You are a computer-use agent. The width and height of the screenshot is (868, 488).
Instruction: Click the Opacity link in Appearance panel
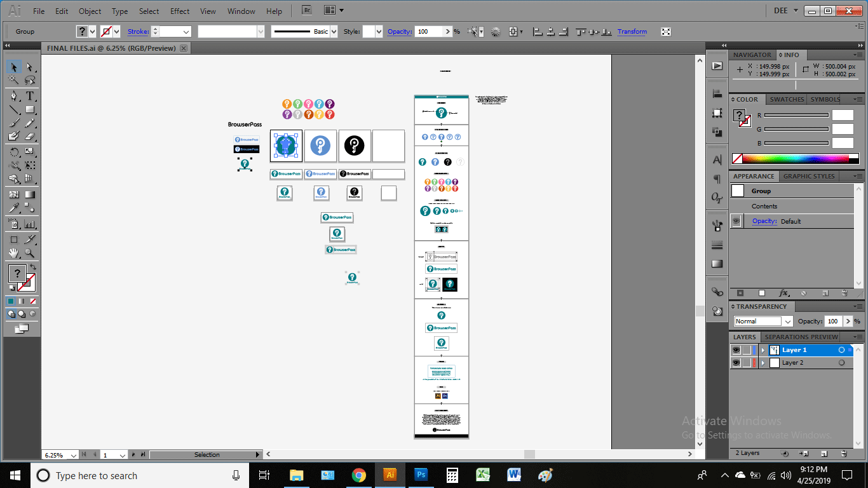764,221
